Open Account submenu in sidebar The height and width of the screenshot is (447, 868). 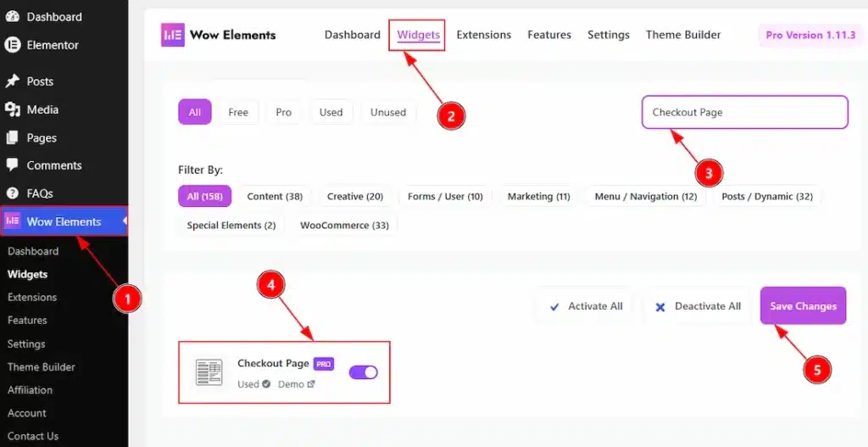[x=26, y=413]
